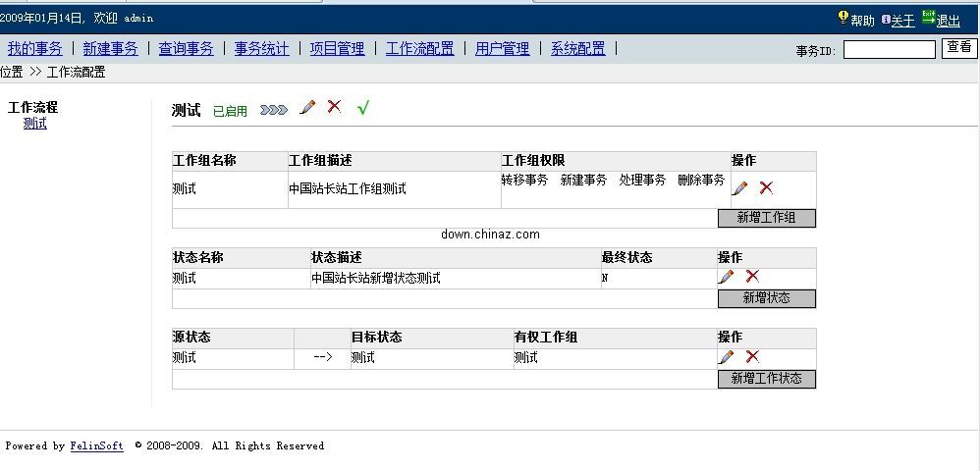
Task: Click the pencil edit icon beside workflow title
Action: [307, 108]
